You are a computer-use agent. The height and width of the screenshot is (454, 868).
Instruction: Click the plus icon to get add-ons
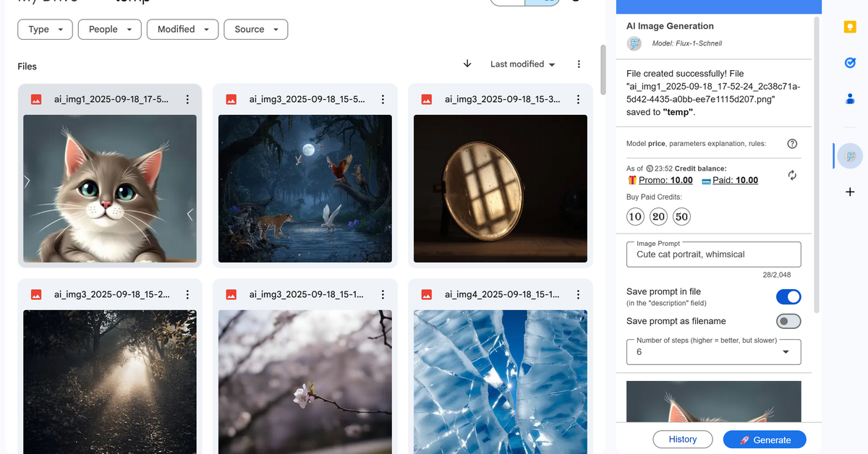850,192
